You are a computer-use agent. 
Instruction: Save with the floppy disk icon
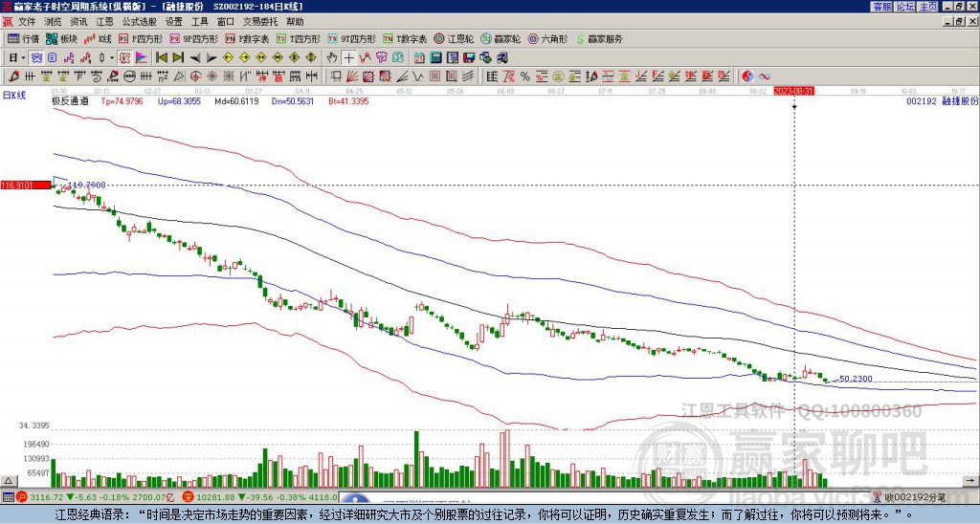point(469,58)
